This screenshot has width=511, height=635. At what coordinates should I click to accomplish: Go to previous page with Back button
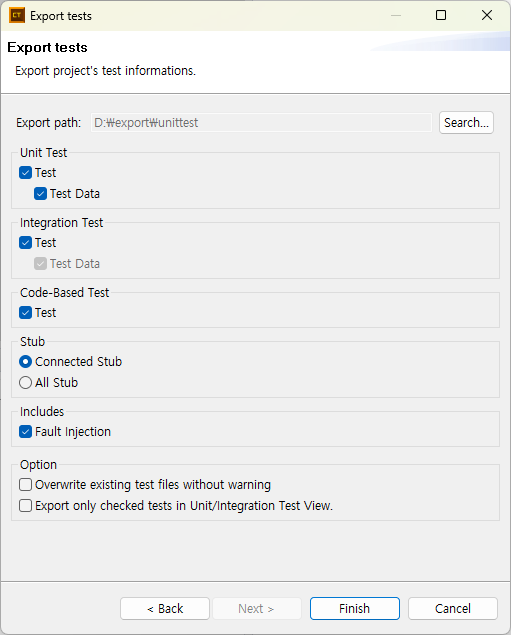pyautogui.click(x=165, y=608)
